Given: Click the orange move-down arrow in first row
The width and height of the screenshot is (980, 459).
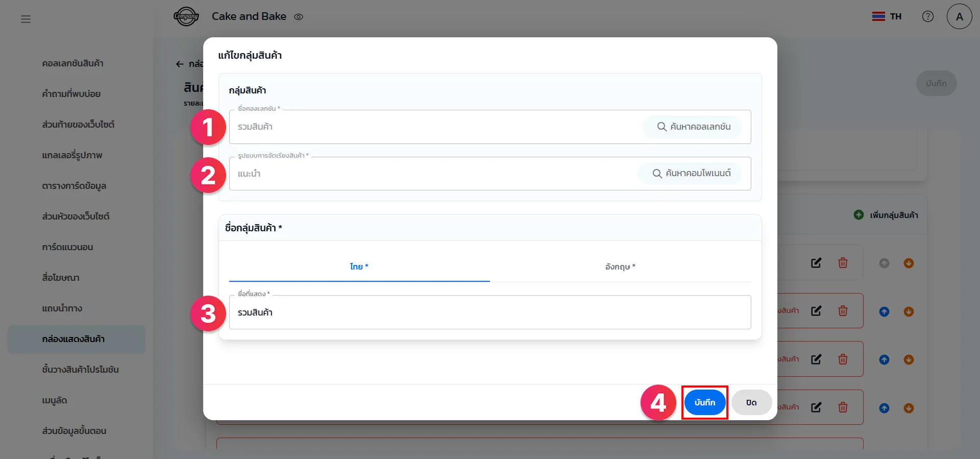Looking at the screenshot, I should click(909, 263).
